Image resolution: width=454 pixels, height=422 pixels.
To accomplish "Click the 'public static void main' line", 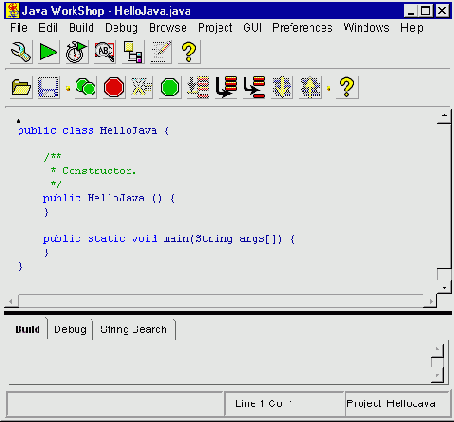I will [x=169, y=239].
